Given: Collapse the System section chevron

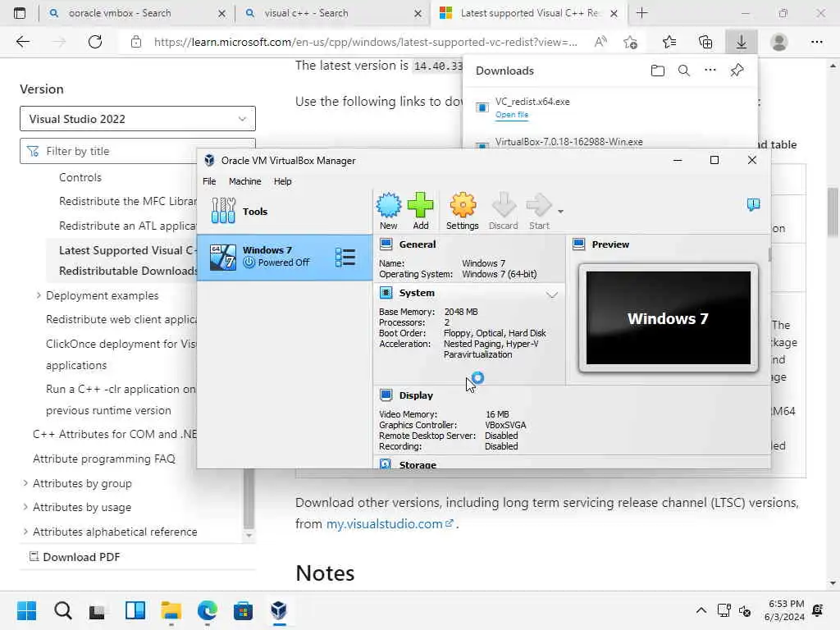Looking at the screenshot, I should (x=552, y=294).
